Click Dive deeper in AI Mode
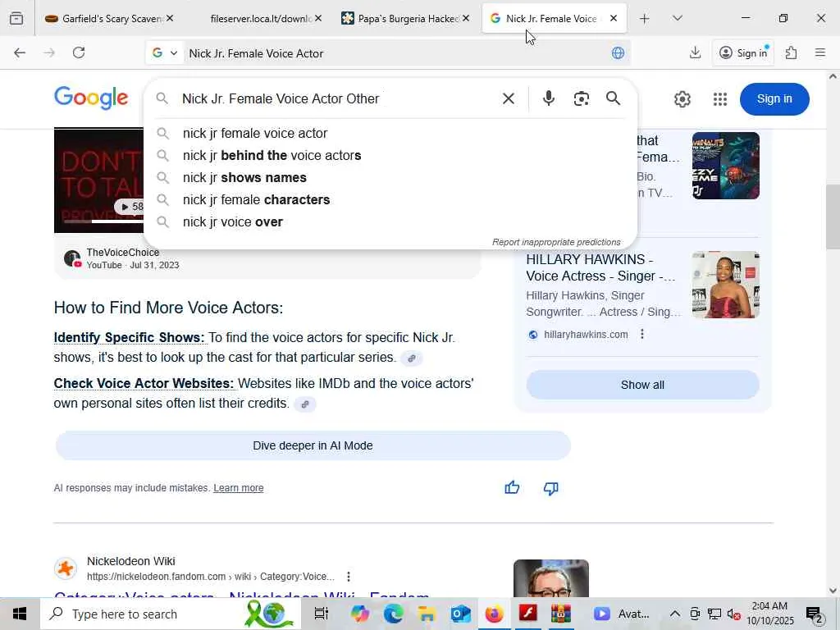The image size is (840, 630). click(313, 445)
